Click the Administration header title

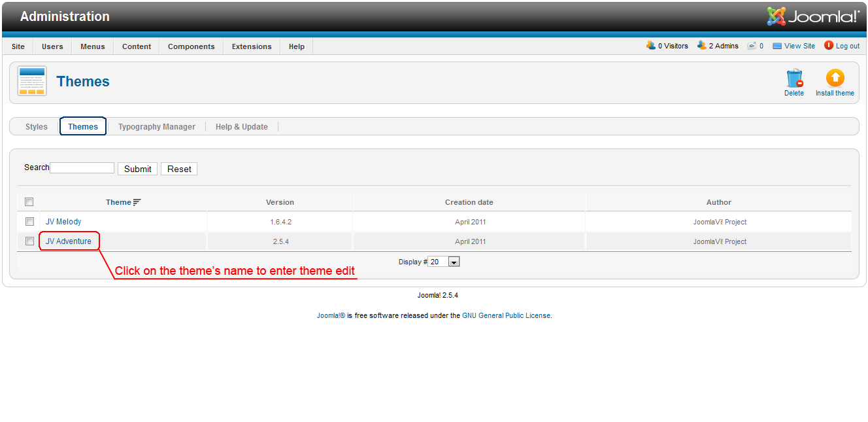(65, 16)
